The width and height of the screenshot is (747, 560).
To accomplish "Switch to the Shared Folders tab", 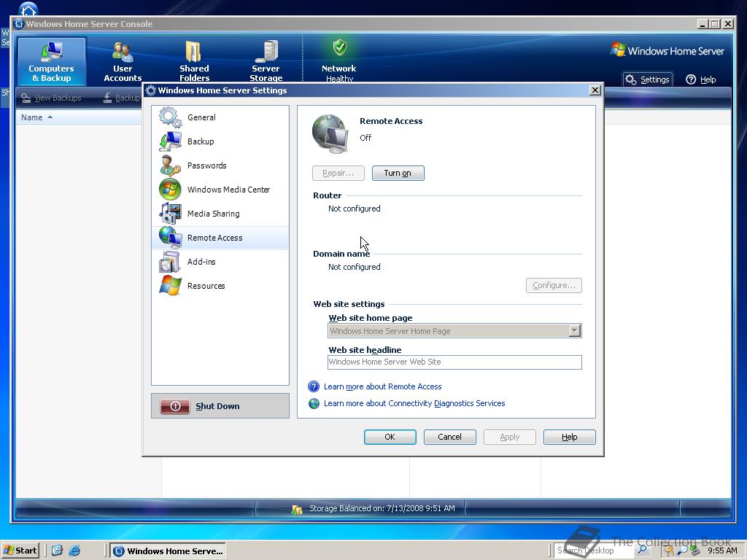I will 194,61.
